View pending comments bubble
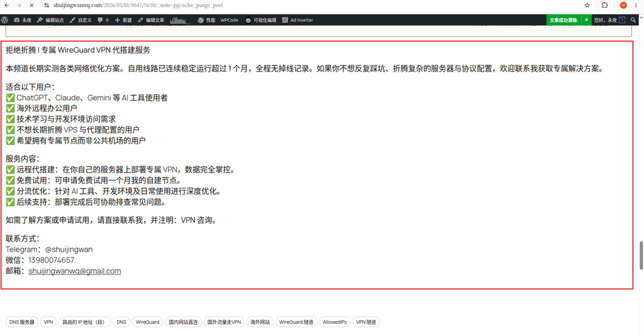Viewport: 644px width, 336px height. 103,20
